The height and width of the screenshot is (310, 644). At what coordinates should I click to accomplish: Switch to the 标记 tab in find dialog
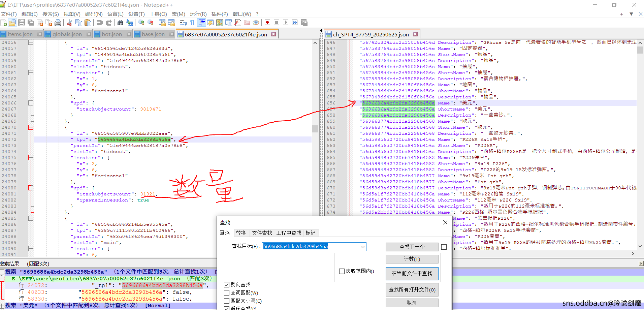coord(311,233)
